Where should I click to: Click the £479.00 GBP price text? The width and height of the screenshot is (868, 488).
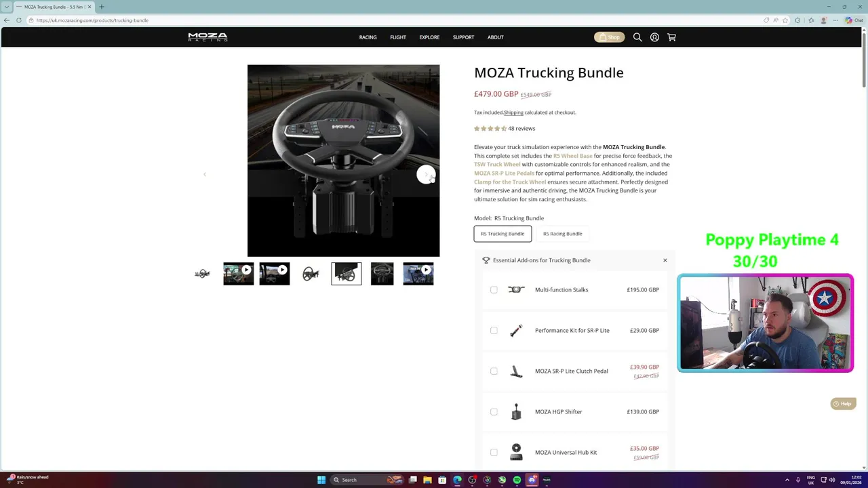pyautogui.click(x=496, y=94)
